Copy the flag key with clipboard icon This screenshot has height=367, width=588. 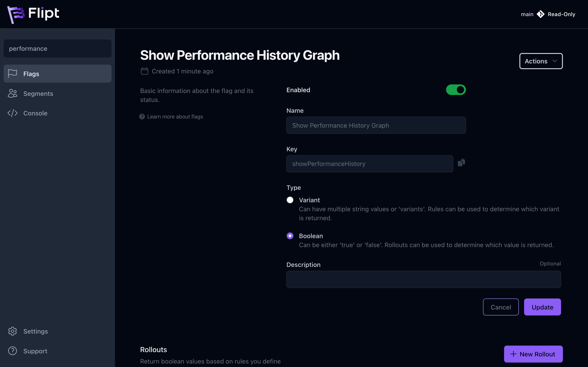point(461,163)
